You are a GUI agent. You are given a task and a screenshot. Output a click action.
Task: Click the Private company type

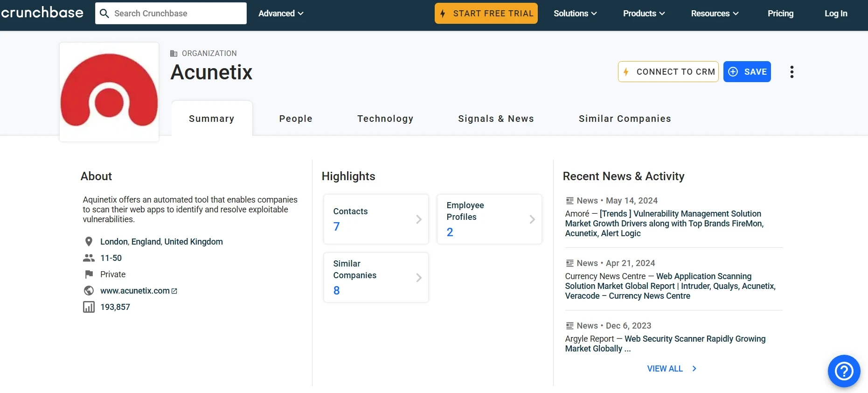coord(113,274)
